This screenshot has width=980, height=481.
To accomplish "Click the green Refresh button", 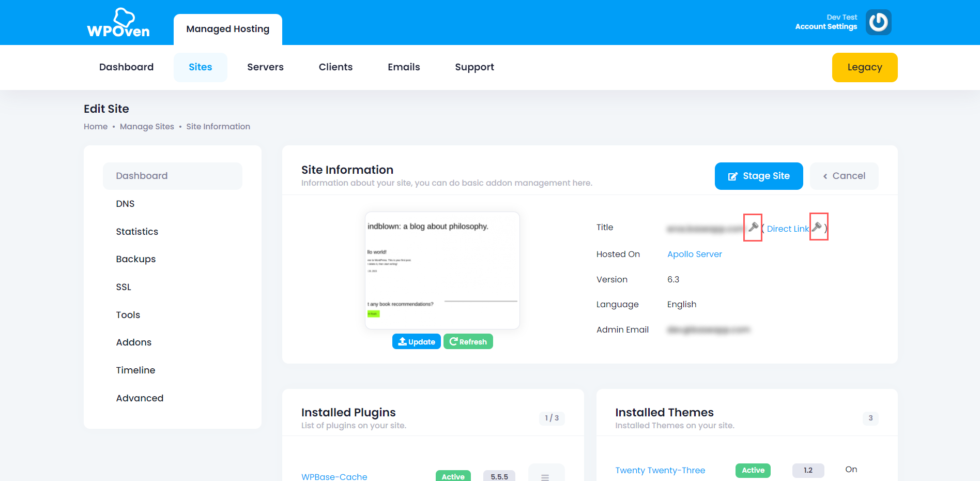I will point(468,341).
